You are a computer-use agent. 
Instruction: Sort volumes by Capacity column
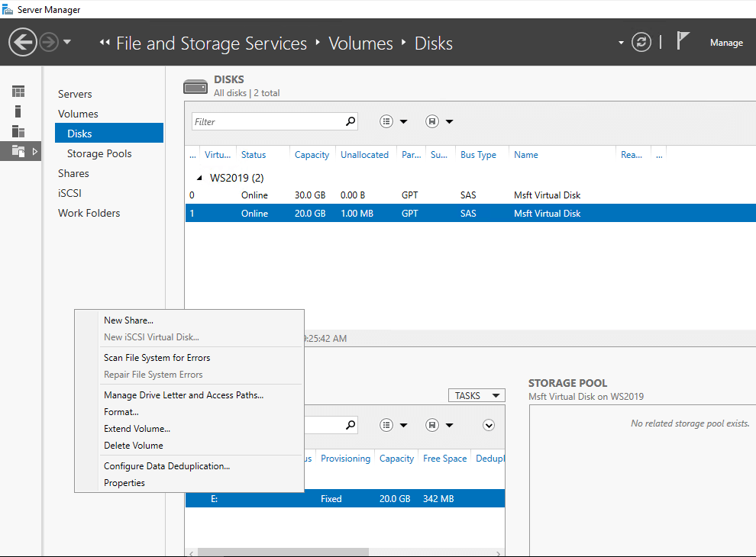(x=396, y=459)
